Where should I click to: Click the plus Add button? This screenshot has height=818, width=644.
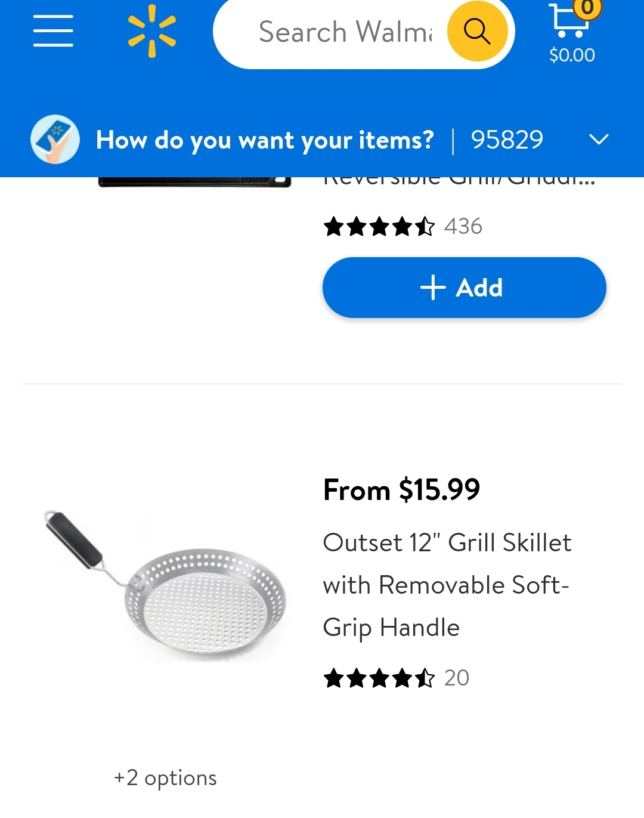pos(464,288)
